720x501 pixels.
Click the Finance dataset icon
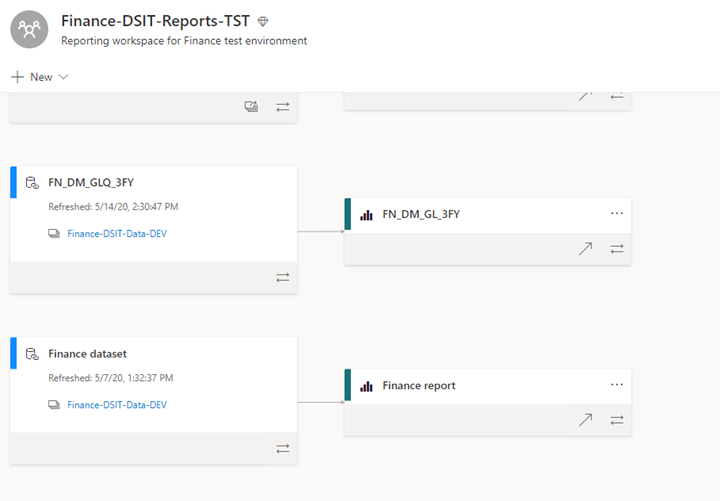pos(32,354)
